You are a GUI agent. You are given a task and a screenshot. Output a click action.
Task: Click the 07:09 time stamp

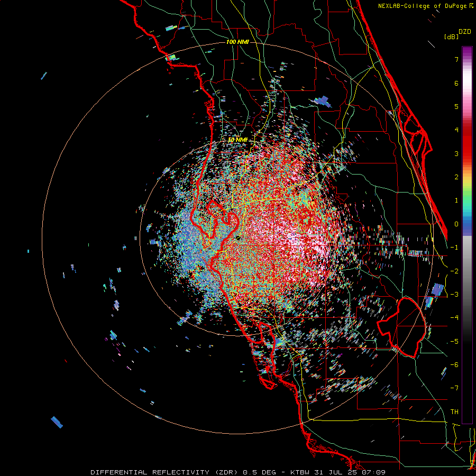(373, 472)
